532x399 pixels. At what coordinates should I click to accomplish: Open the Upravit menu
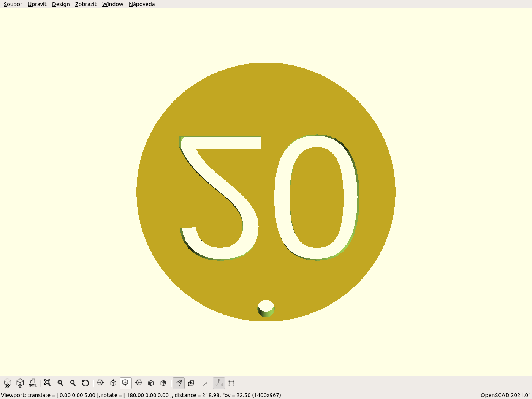pos(37,4)
